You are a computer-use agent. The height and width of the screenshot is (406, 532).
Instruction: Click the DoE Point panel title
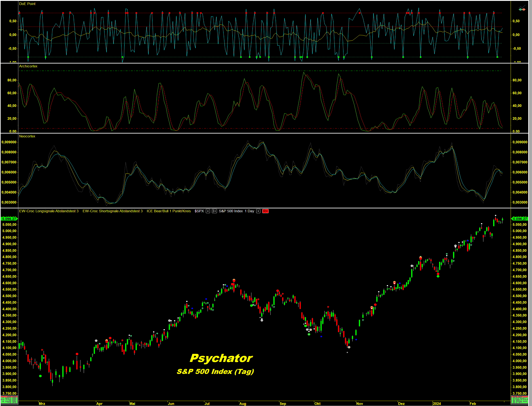(x=27, y=4)
